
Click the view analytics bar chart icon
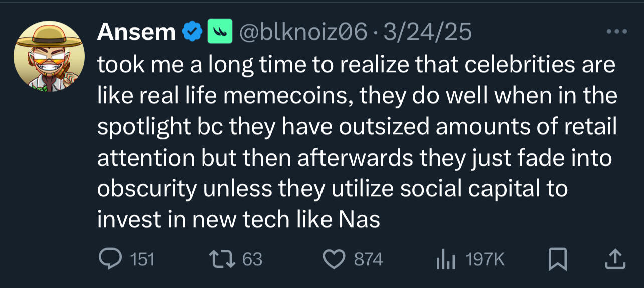coord(444,259)
